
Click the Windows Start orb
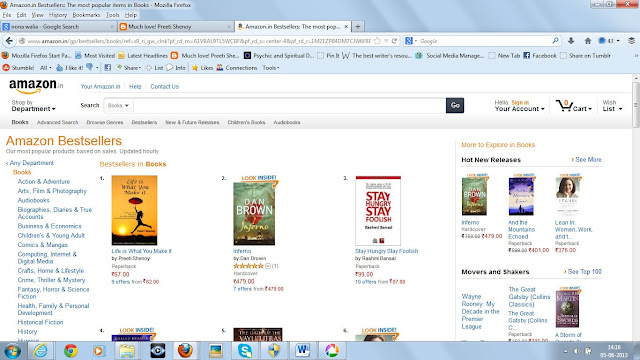click(x=12, y=351)
